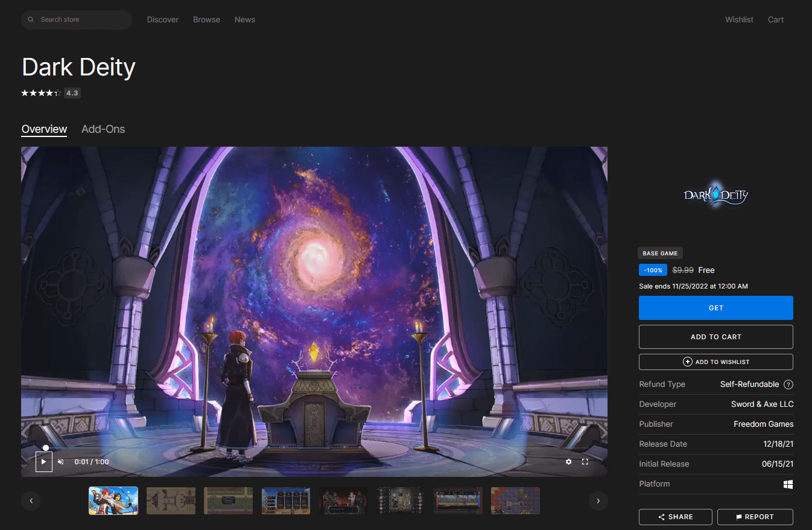Open publisher Freedom Games
The width and height of the screenshot is (812, 530).
(x=764, y=424)
